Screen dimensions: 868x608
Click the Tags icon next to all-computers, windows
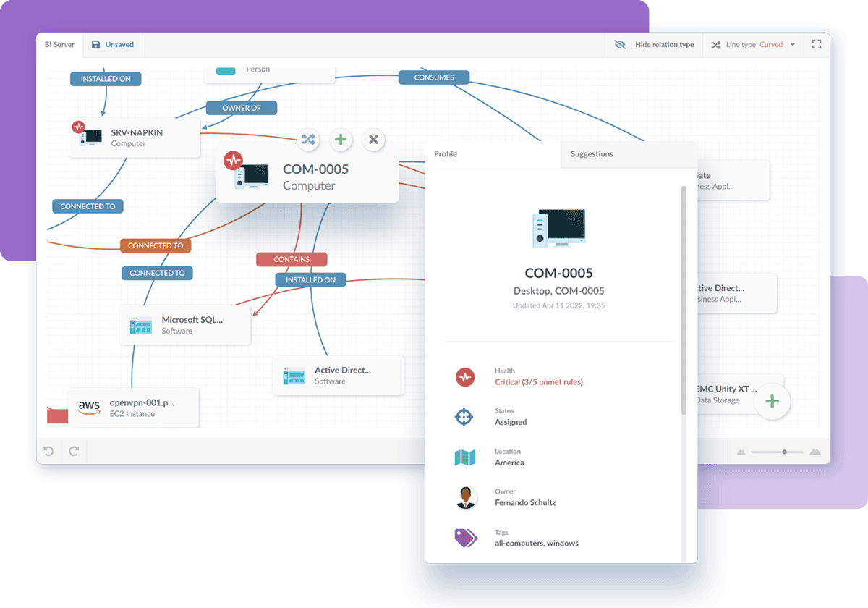(466, 537)
